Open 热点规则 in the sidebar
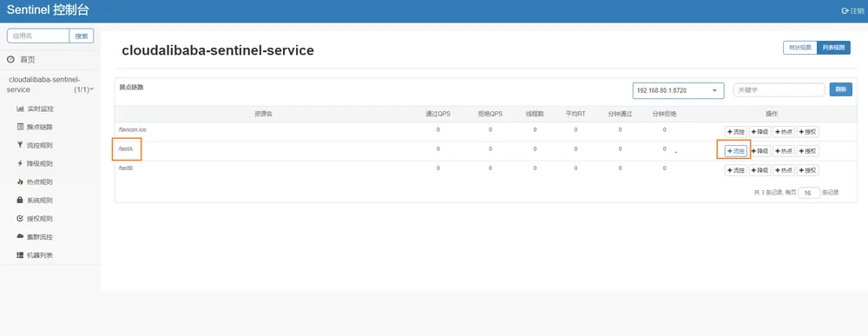This screenshot has width=868, height=336. tap(36, 181)
